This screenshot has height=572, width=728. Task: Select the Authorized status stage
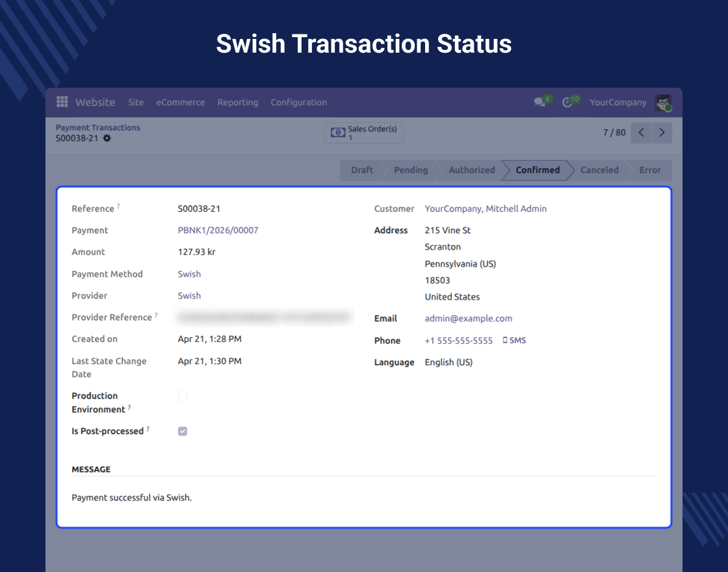coord(472,170)
